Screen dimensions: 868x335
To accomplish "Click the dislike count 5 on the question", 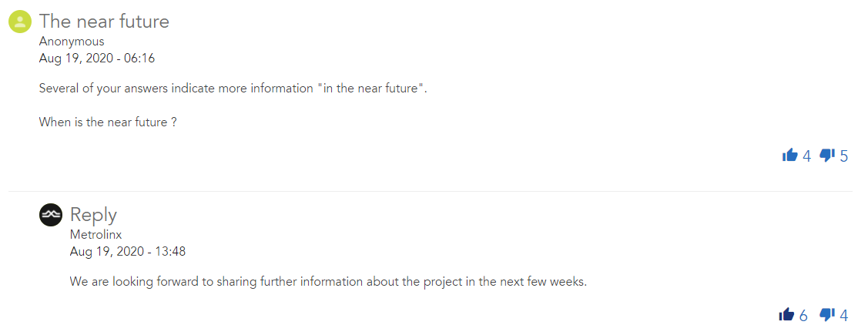I will 844,156.
